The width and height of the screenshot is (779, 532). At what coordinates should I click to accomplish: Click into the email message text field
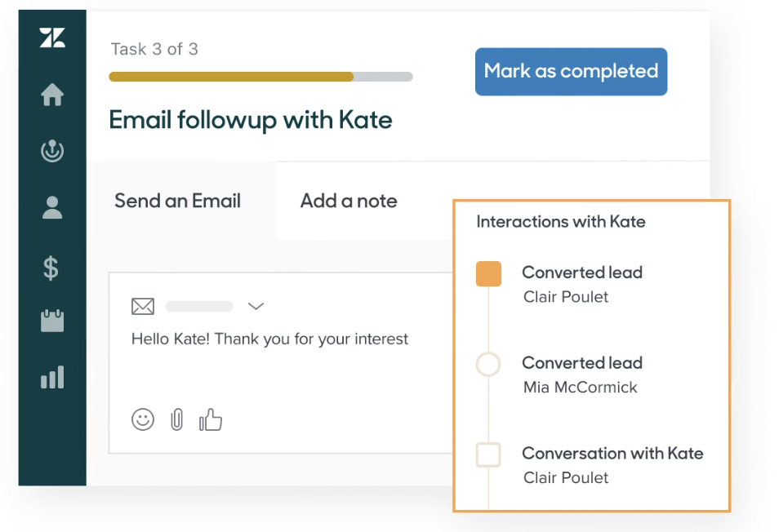coord(278,359)
